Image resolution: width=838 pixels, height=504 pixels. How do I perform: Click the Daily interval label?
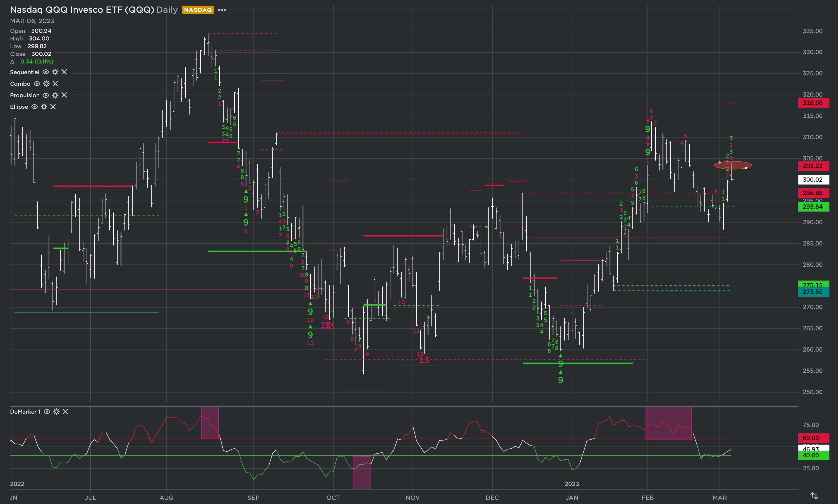click(x=167, y=9)
